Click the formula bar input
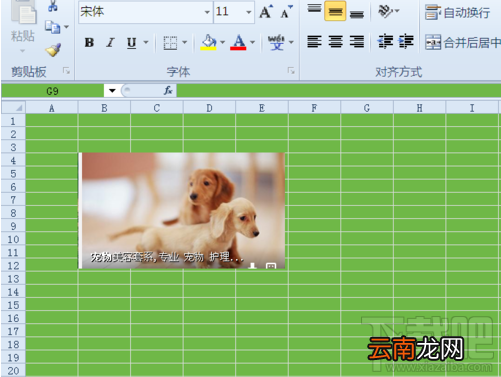Screen dimensions: 501x377 coord(339,91)
